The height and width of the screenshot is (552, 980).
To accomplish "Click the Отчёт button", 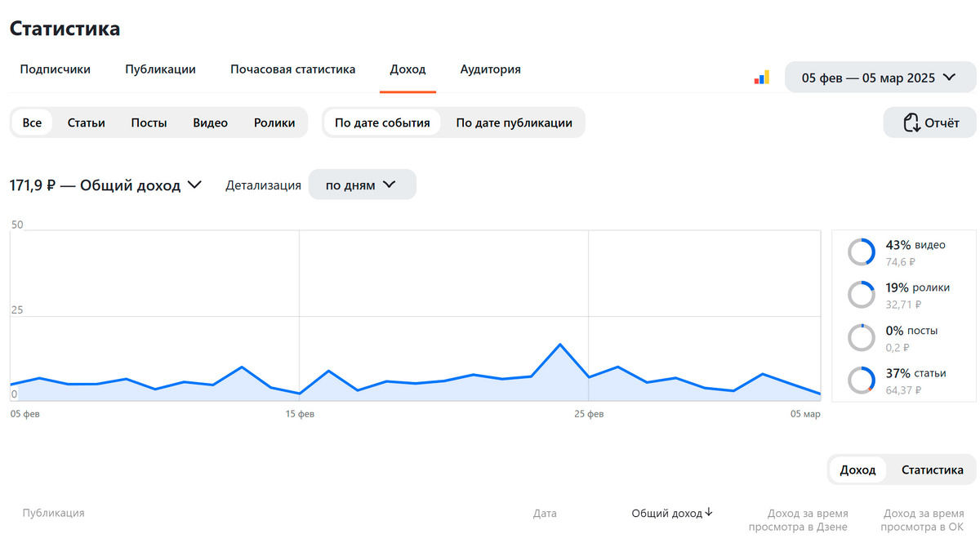I will (929, 123).
